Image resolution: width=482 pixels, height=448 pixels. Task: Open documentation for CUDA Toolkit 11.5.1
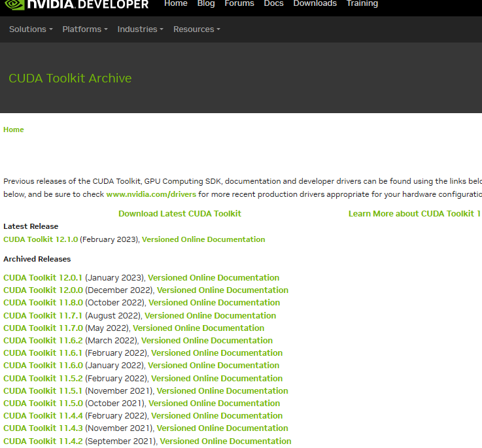[x=222, y=391]
